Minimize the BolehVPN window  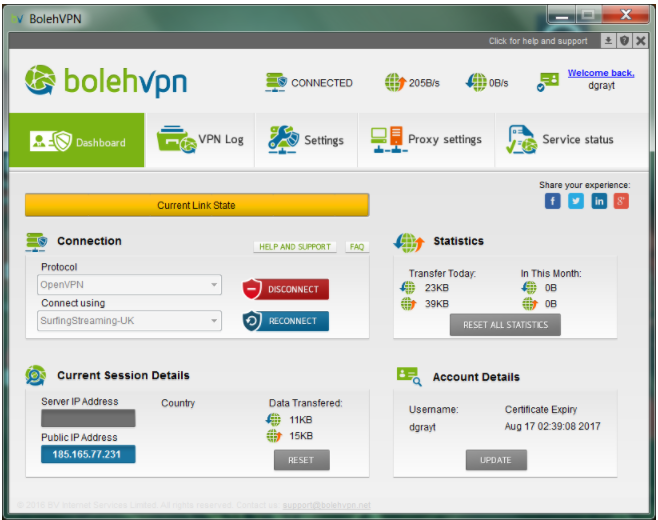(561, 15)
